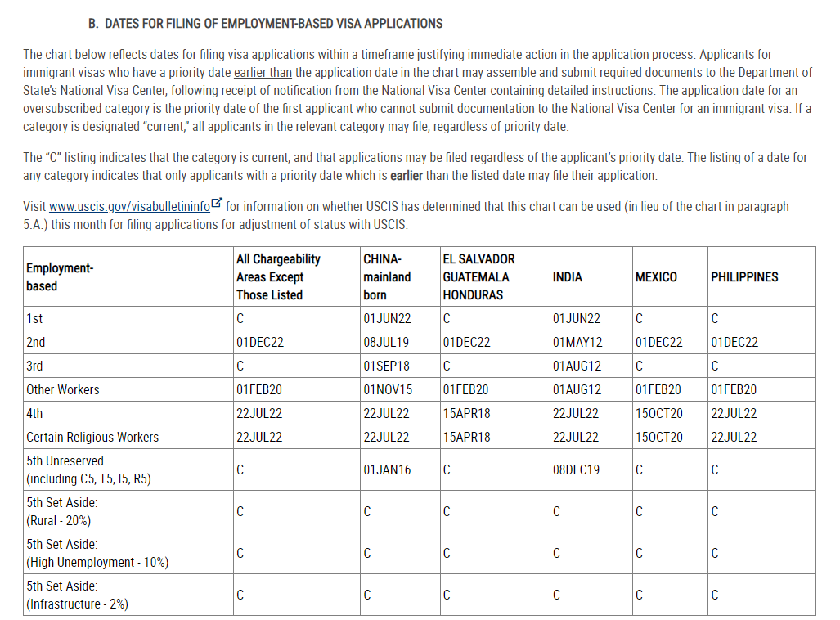The width and height of the screenshot is (840, 620).
Task: Click the '1st' row label
Action: [34, 318]
